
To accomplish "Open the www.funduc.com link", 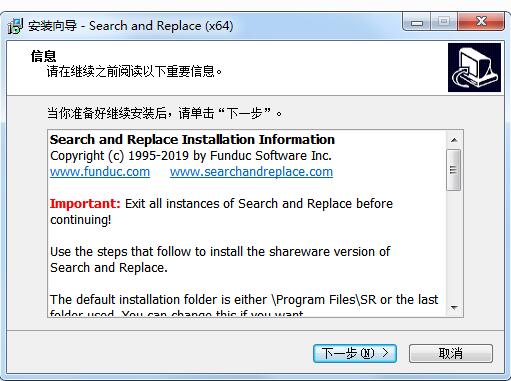I will tap(100, 172).
